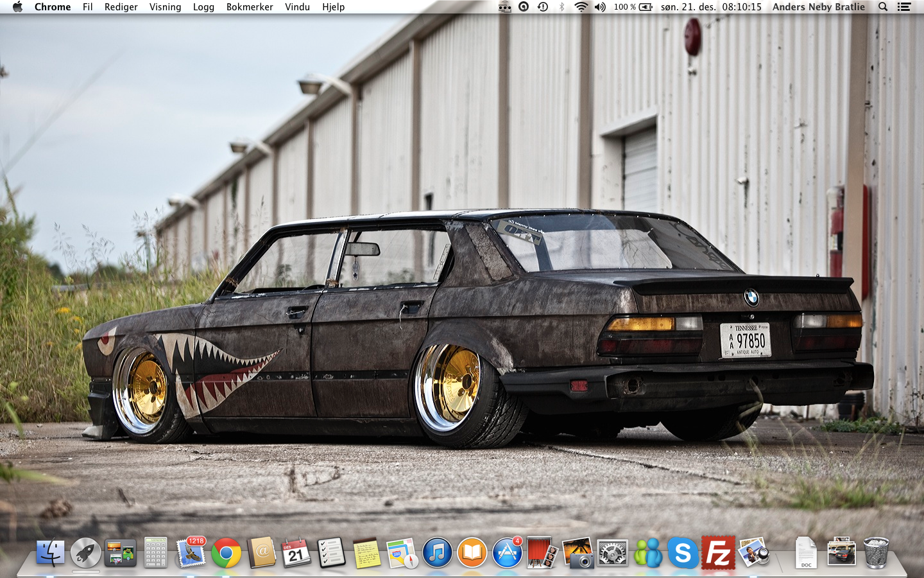Open the Hjelp menu
This screenshot has height=578, width=924.
point(334,7)
